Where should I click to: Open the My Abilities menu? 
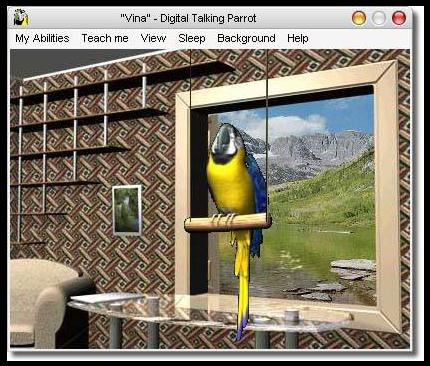(42, 38)
